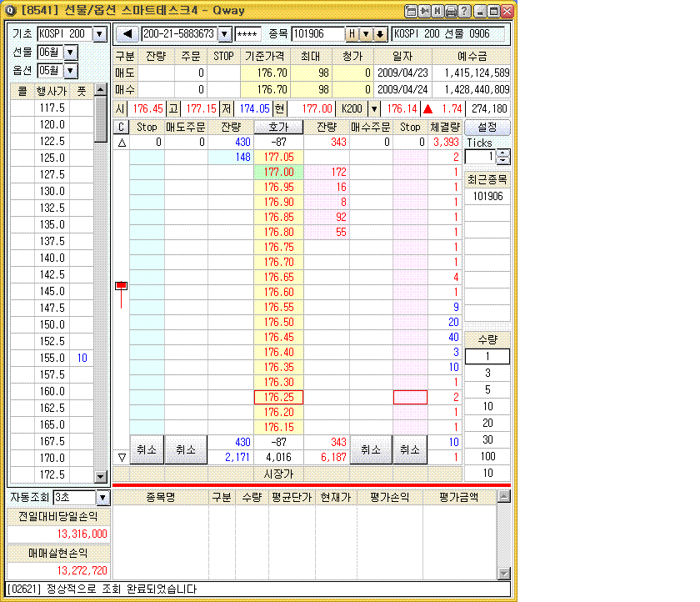This screenshot has height=602, width=700.
Task: Select quantity 100 in the 수량 list
Action: [487, 456]
